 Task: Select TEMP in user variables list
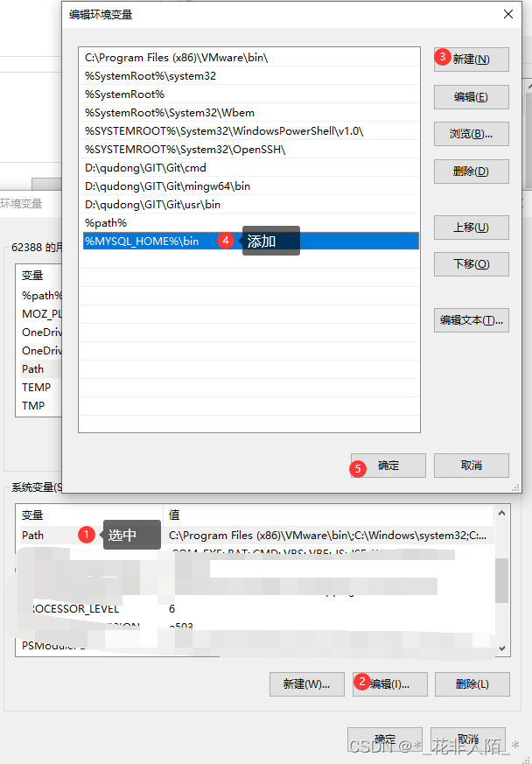click(39, 388)
